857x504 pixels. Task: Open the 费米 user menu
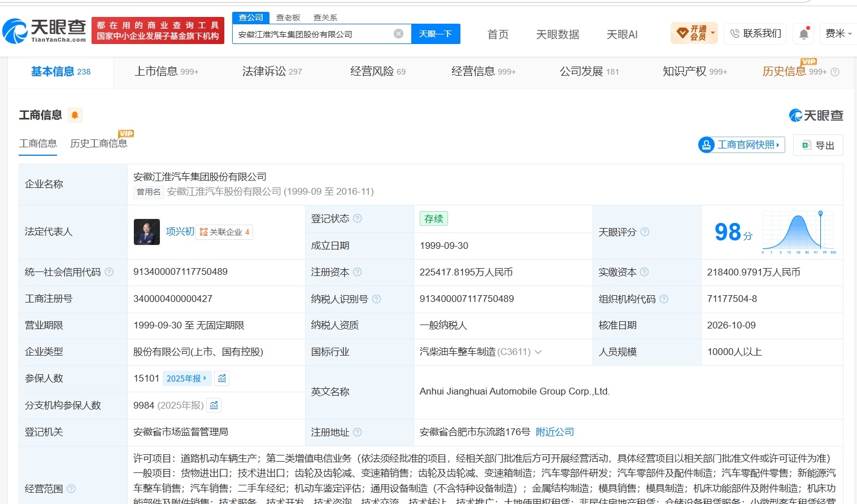838,34
